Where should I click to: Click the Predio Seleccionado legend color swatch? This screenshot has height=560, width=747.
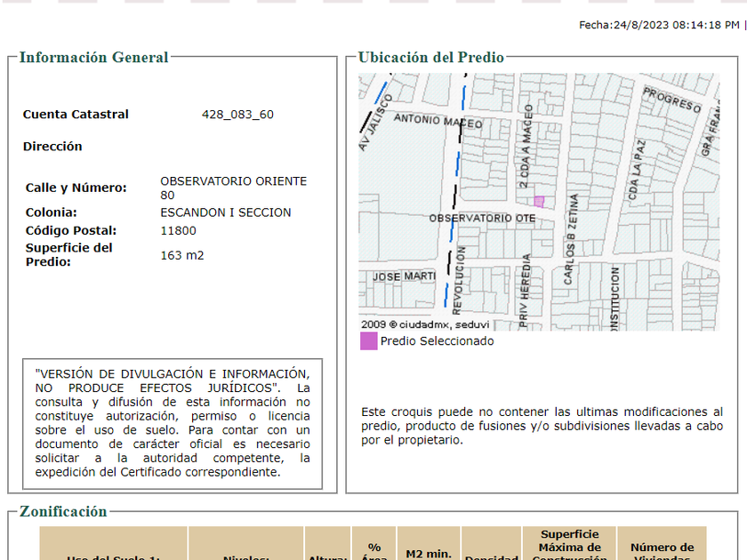(369, 341)
